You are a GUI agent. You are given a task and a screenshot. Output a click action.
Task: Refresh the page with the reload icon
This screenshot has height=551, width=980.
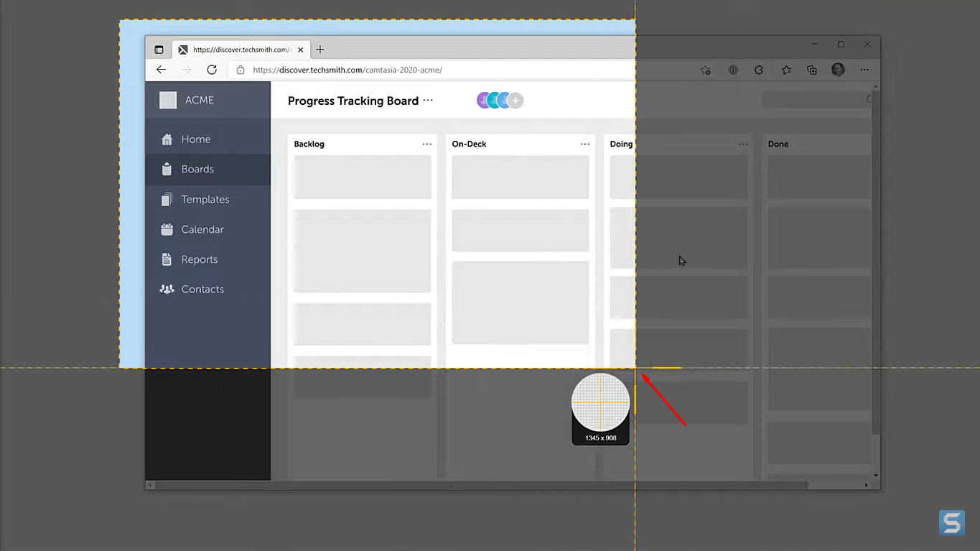[x=212, y=70]
